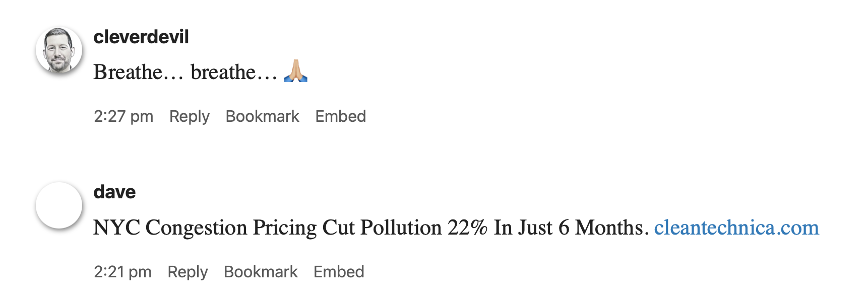Embed dave's post
The width and height of the screenshot is (868, 302).
coord(338,271)
